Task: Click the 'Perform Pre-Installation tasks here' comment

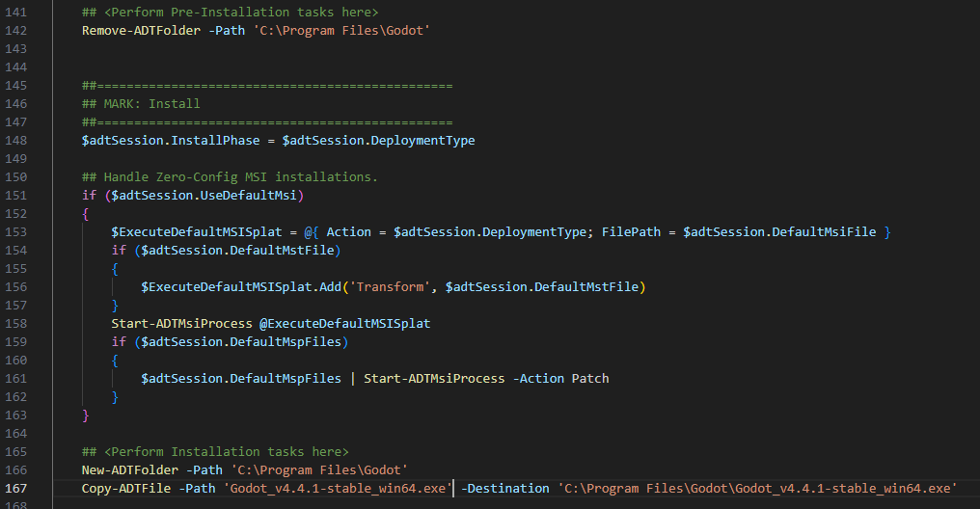Action: (230, 12)
